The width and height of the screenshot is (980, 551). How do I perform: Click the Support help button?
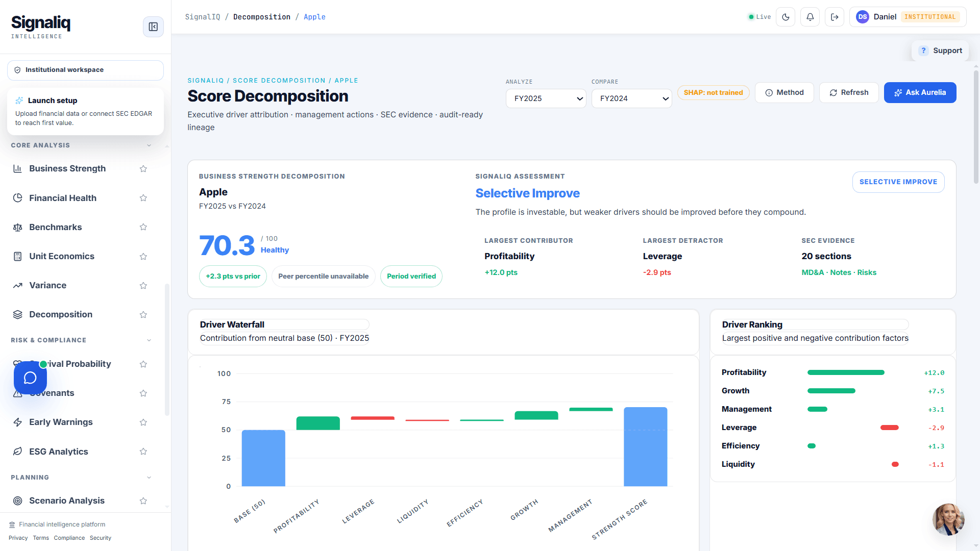(x=940, y=51)
